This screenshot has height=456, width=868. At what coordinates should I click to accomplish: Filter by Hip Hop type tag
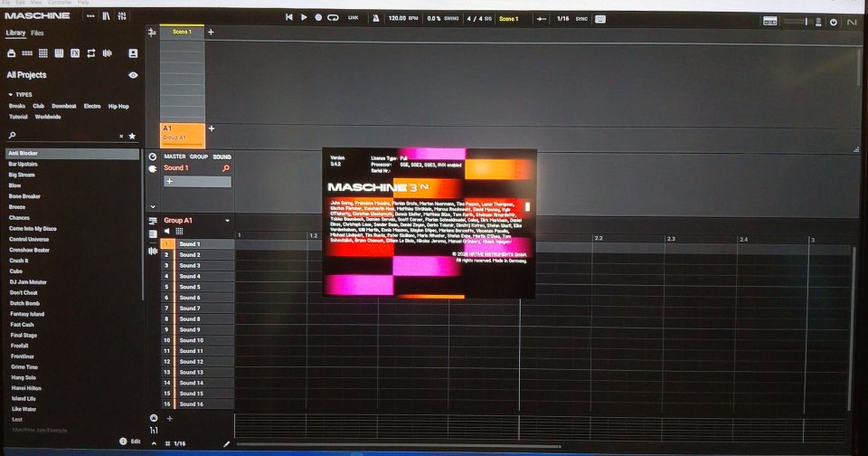118,106
